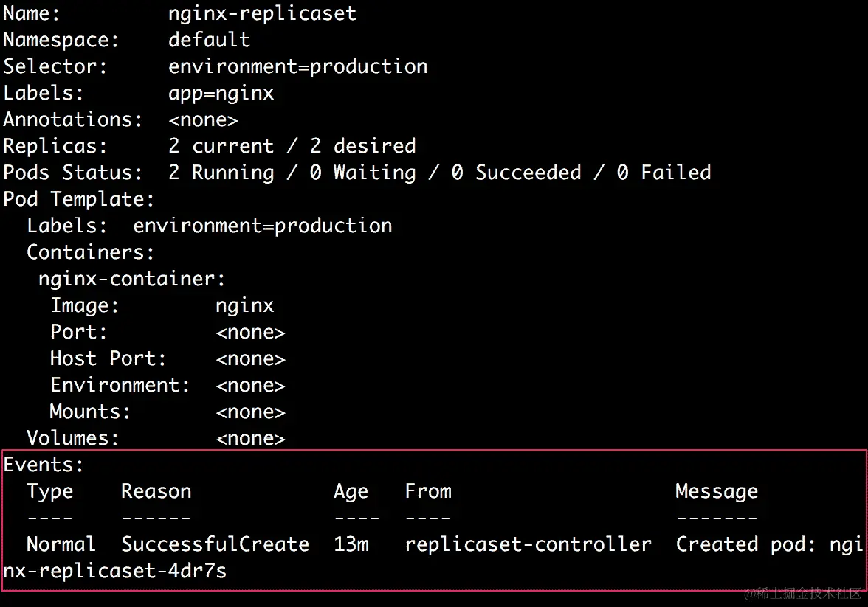Click the app=nginx label value
The image size is (868, 607).
pyautogui.click(x=221, y=93)
